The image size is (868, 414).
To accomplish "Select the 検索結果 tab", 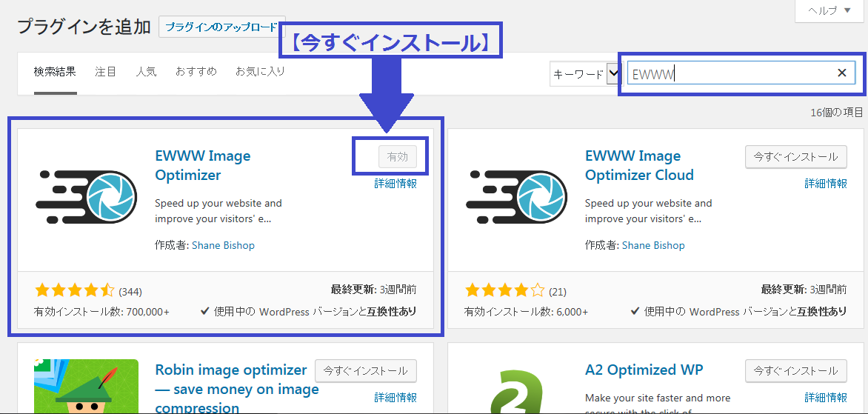I will [x=55, y=72].
